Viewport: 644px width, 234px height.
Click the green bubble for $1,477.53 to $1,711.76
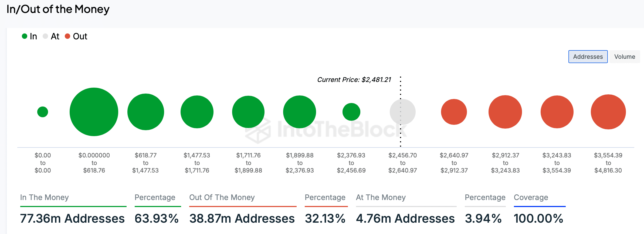pos(197,112)
